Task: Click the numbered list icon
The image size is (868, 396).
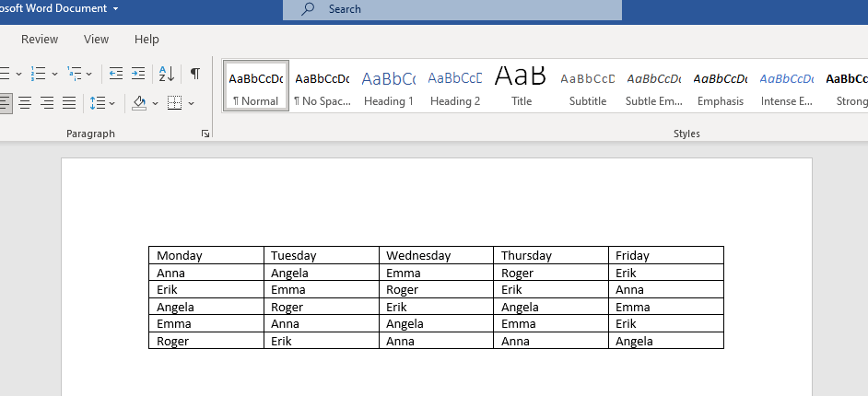Action: coord(38,74)
